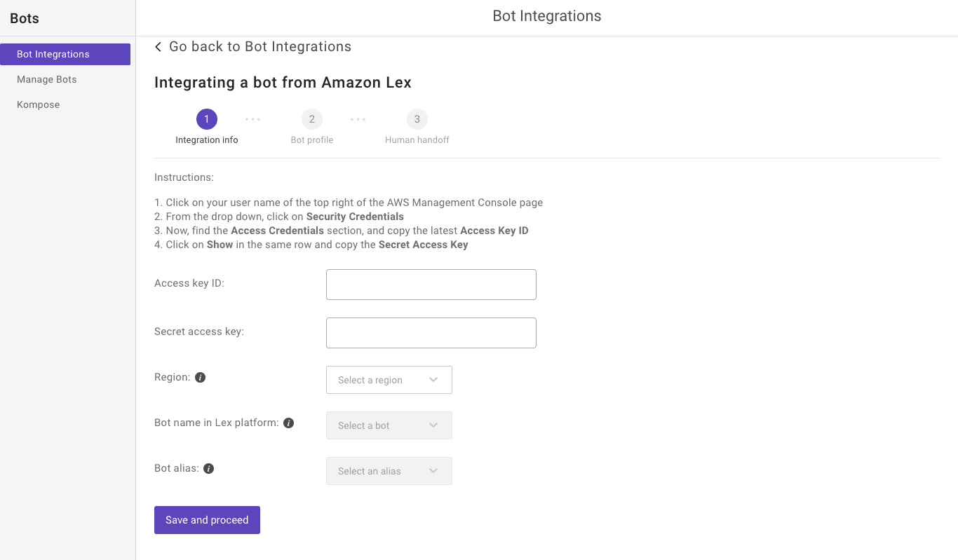Open Kompose from the sidebar

pos(38,104)
